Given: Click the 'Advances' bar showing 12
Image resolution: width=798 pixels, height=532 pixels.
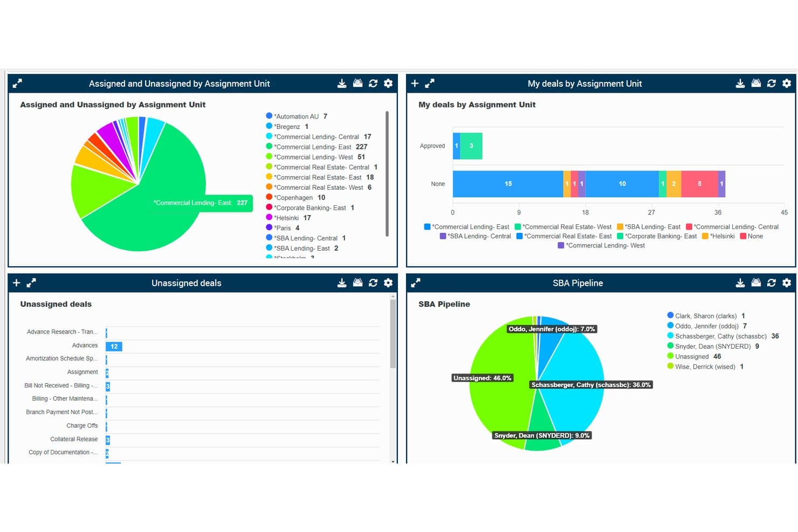Looking at the screenshot, I should pos(114,347).
